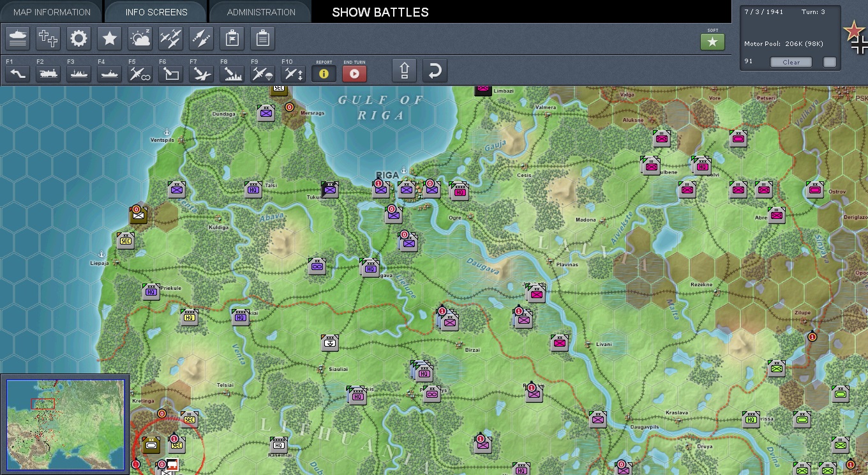Click the three-planes air units icon
This screenshot has height=475, width=868.
170,38
